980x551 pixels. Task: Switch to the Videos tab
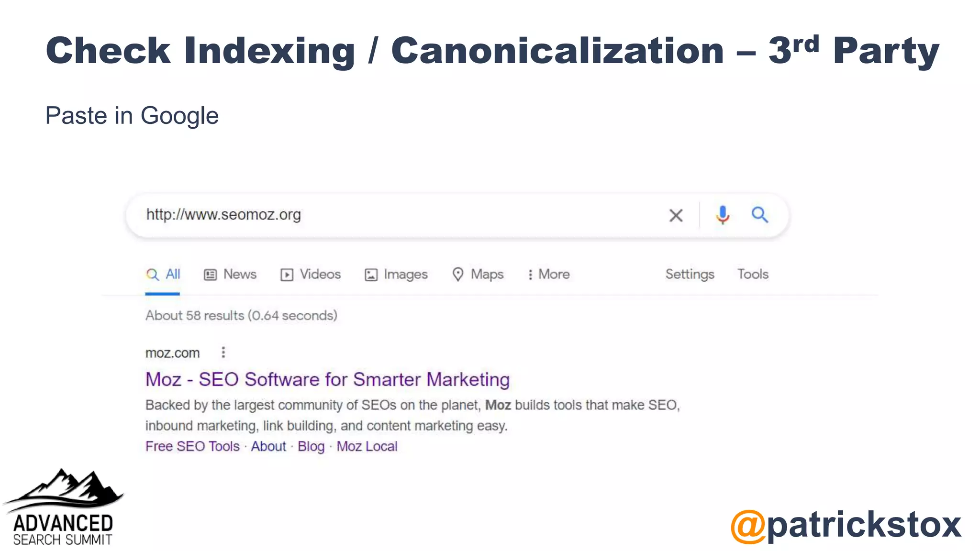point(311,275)
